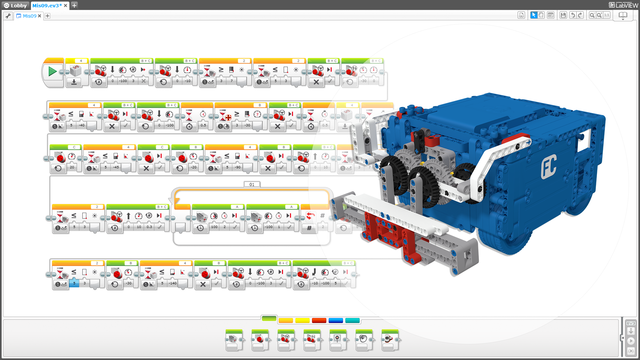The width and height of the screenshot is (640, 360).
Task: Select yellow Sensor palette tab
Action: pyautogui.click(x=302, y=320)
